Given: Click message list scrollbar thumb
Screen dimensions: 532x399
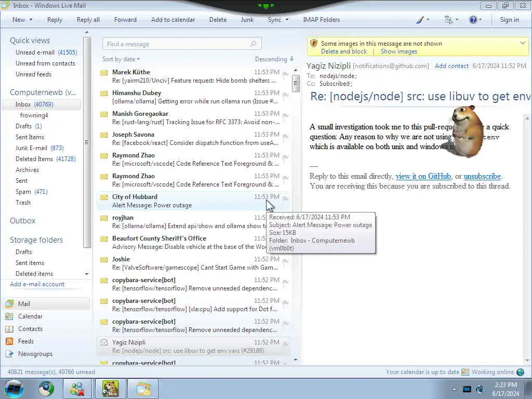Looking at the screenshot, I should point(296,83).
